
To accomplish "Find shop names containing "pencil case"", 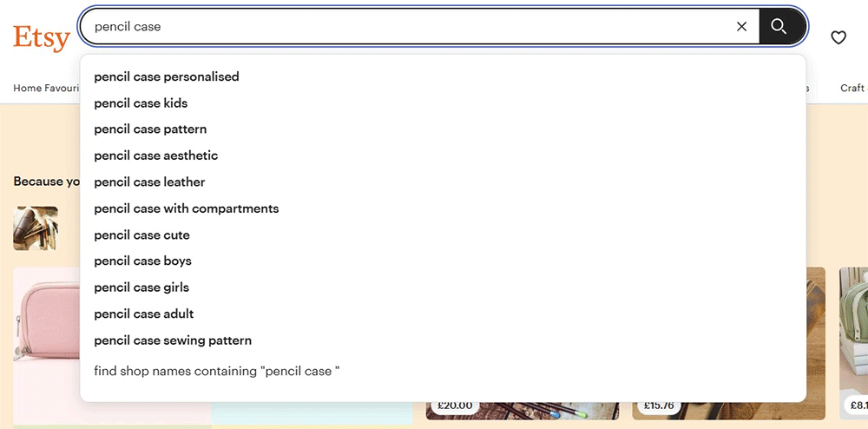I will pyautogui.click(x=217, y=372).
